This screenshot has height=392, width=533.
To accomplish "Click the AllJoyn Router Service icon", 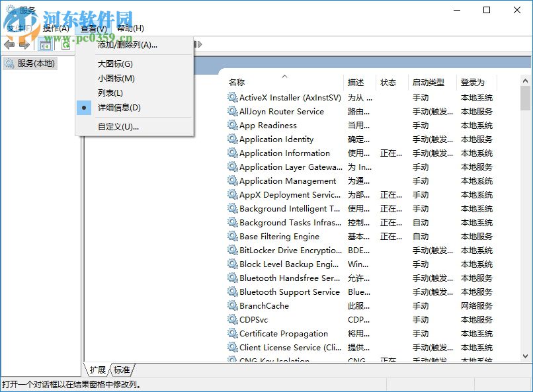I will coord(232,111).
